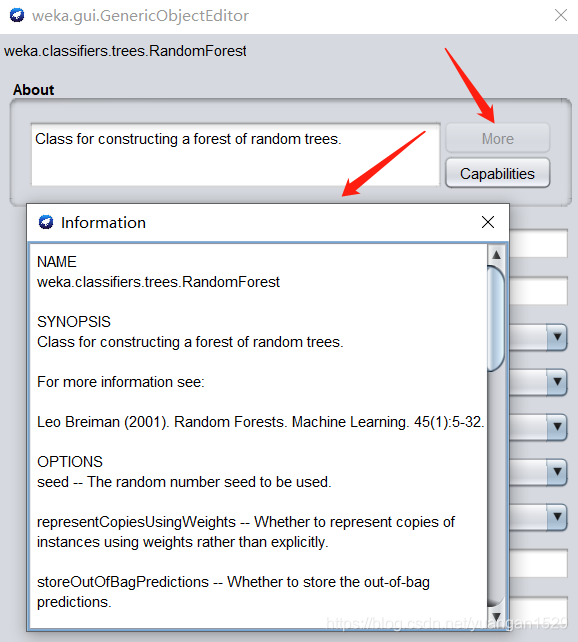Click the second input field behind the Information window
The width and height of the screenshot is (578, 642).
pyautogui.click(x=538, y=291)
